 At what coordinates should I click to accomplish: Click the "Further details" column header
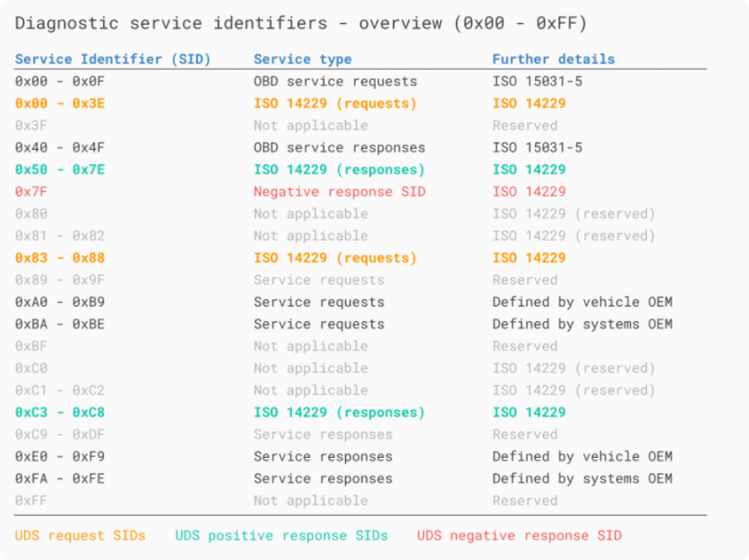coord(553,59)
